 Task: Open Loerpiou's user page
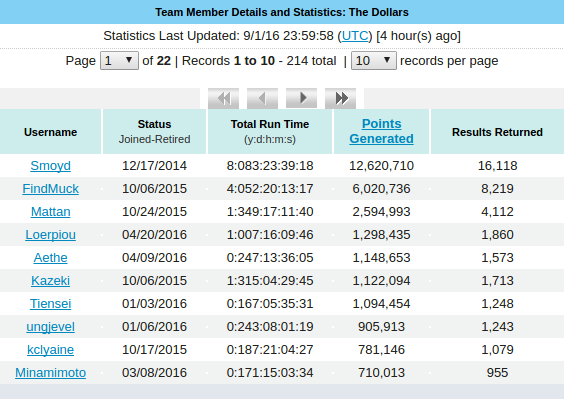click(x=50, y=235)
